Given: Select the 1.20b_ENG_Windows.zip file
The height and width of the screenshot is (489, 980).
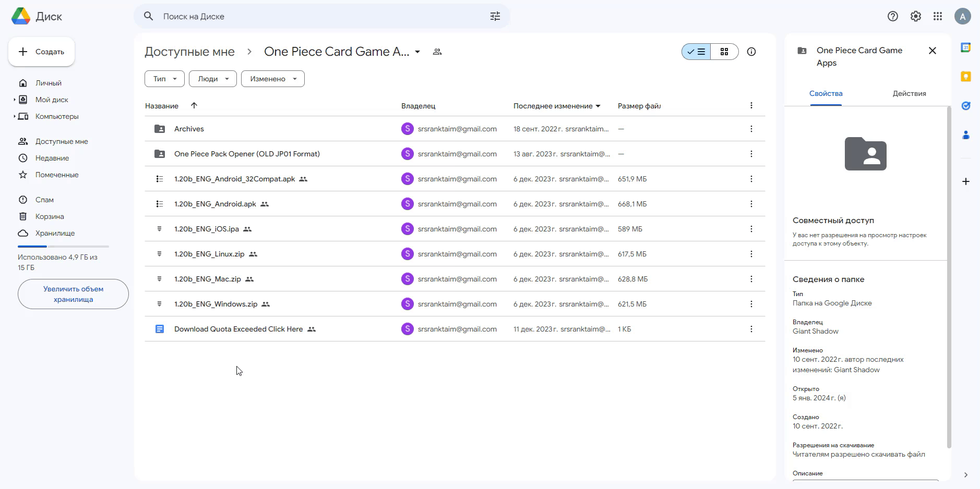Looking at the screenshot, I should coord(455,304).
